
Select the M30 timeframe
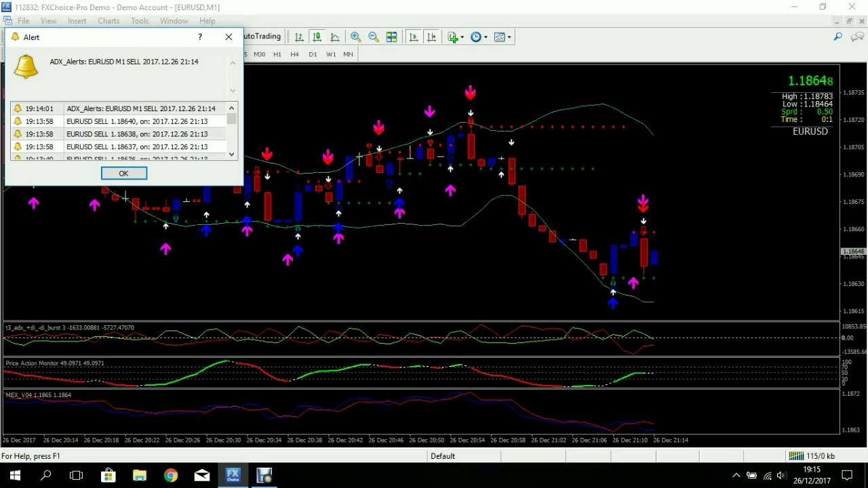pos(259,54)
